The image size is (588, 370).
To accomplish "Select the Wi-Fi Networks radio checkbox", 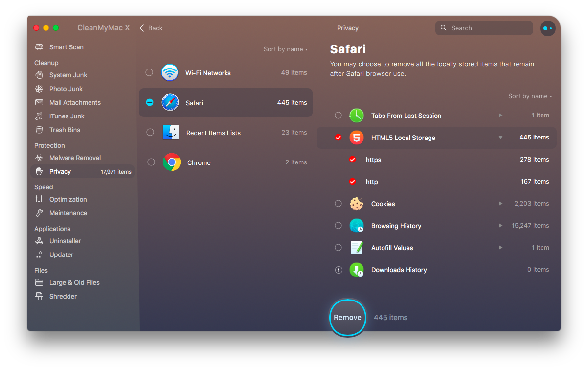I will [x=149, y=72].
